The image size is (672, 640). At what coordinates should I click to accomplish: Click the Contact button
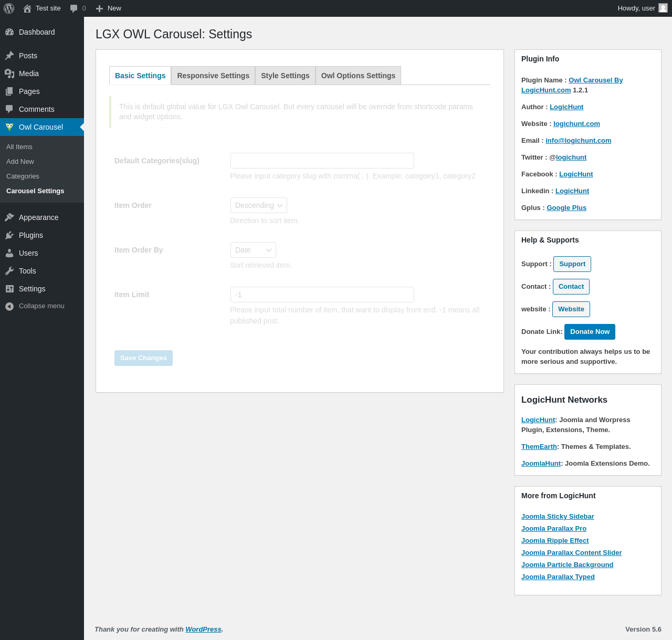point(571,287)
